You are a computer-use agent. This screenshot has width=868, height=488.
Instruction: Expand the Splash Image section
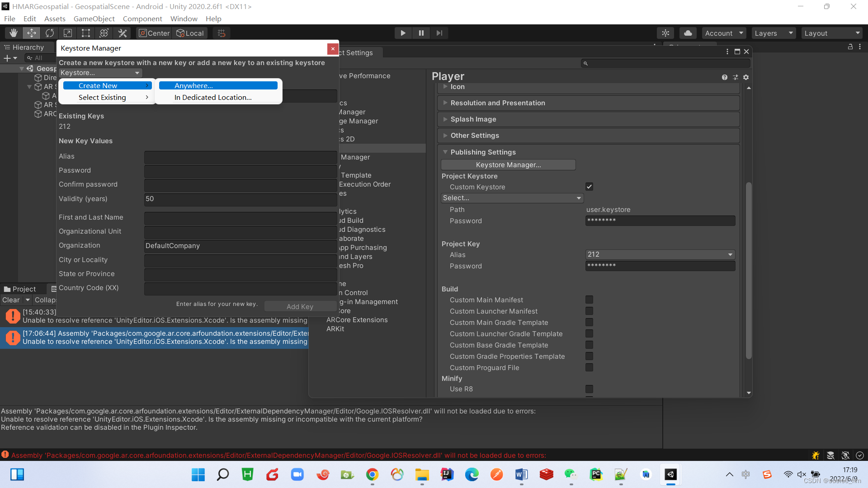tap(473, 119)
